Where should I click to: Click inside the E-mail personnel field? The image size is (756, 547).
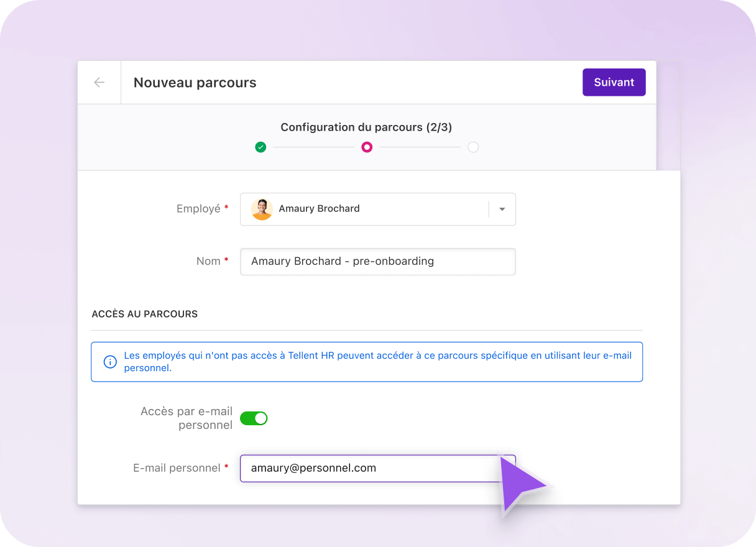(x=373, y=468)
